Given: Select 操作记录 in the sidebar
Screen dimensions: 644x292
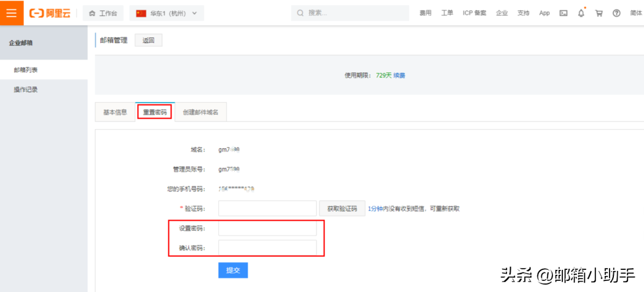Looking at the screenshot, I should pos(44,90).
